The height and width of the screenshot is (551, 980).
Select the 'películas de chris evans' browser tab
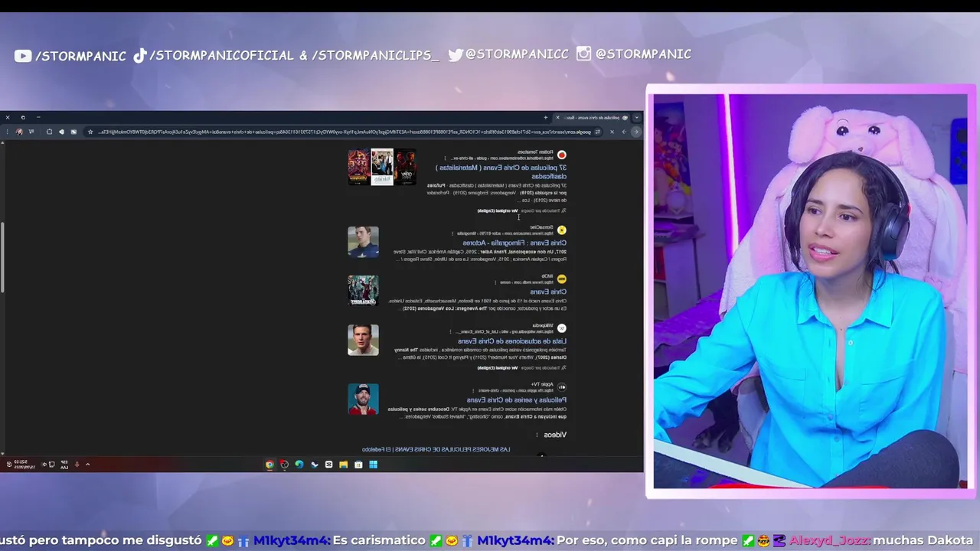593,117
